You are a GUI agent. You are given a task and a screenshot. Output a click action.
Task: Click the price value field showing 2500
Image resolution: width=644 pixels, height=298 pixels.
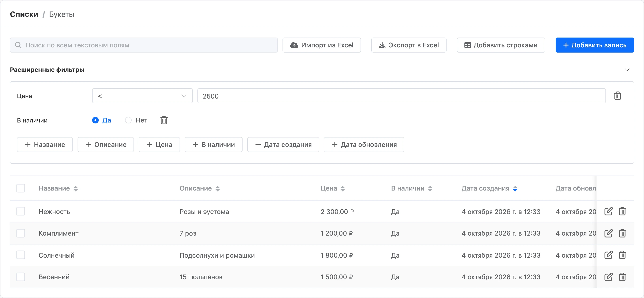click(x=401, y=96)
